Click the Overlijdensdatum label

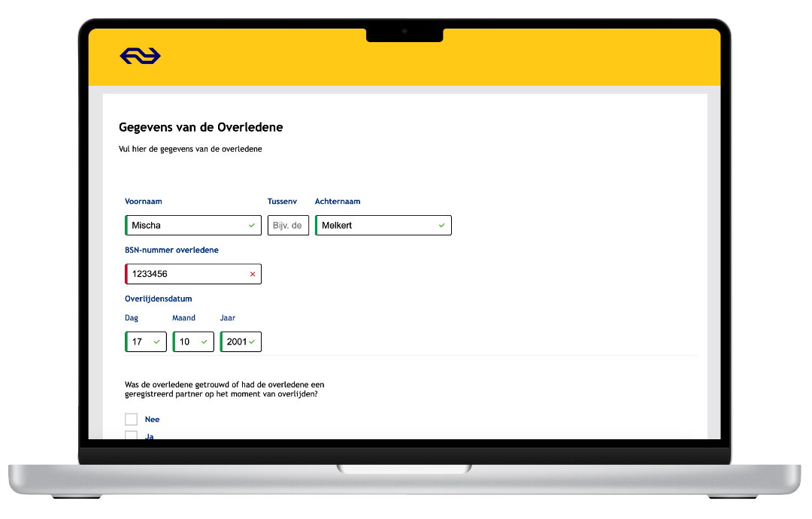point(159,299)
